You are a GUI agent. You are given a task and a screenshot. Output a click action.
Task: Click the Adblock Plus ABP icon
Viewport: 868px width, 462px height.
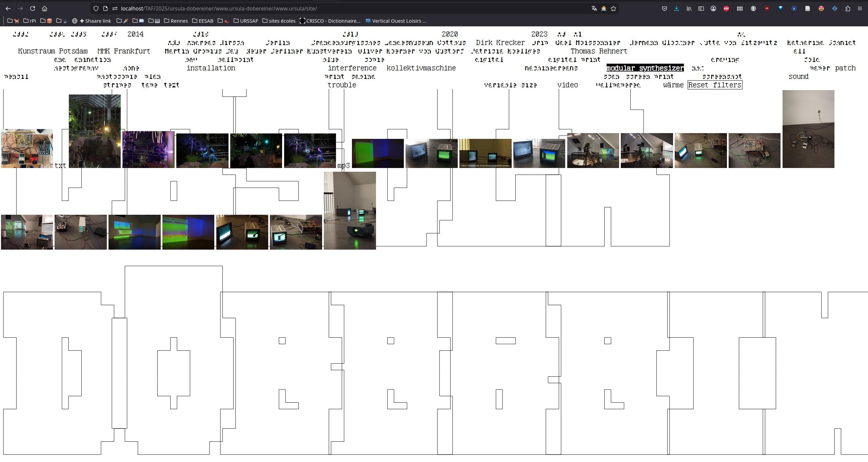pyautogui.click(x=726, y=8)
